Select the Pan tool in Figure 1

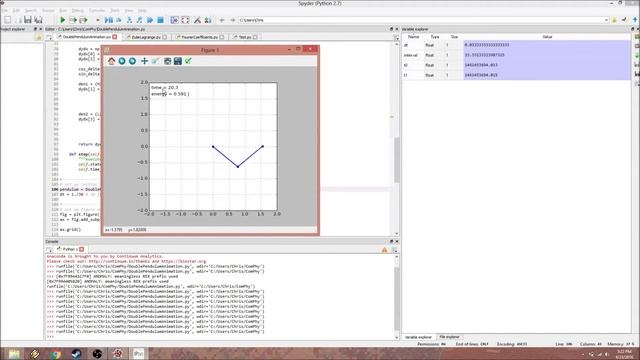pyautogui.click(x=144, y=61)
